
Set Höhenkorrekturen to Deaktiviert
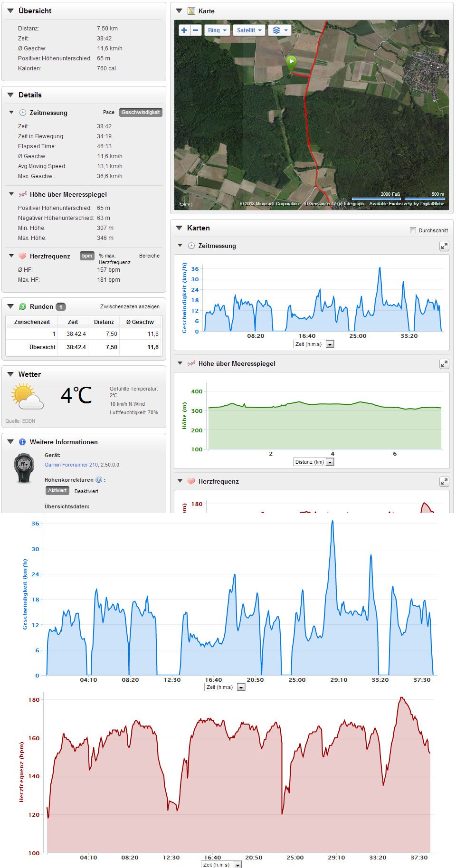tap(86, 491)
